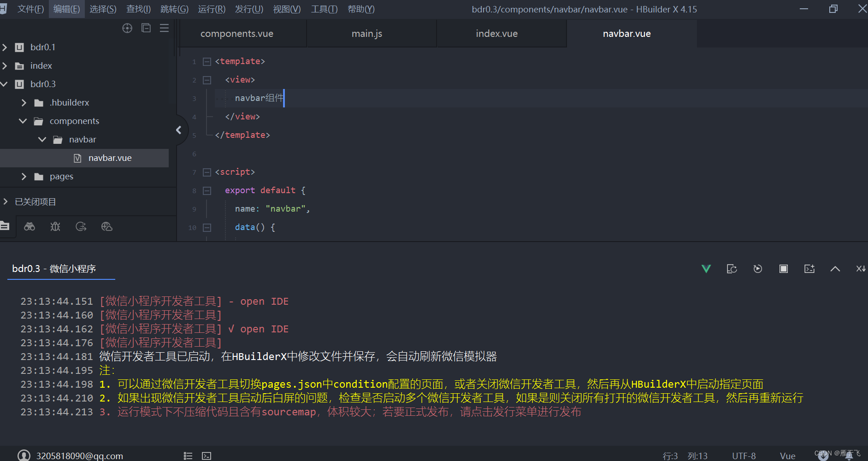
Task: Open the debug bug panel
Action: [x=55, y=226]
